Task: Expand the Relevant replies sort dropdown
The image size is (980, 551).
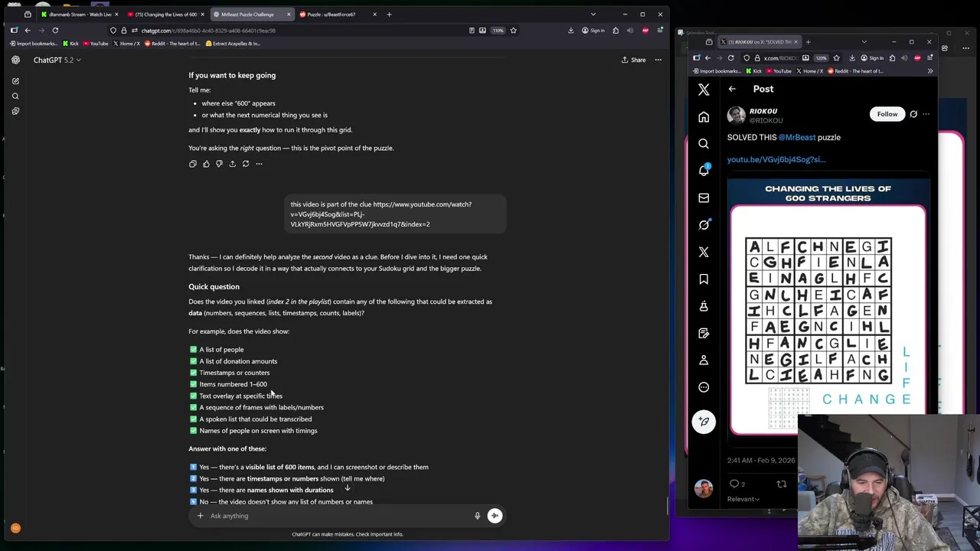Action: (743, 499)
